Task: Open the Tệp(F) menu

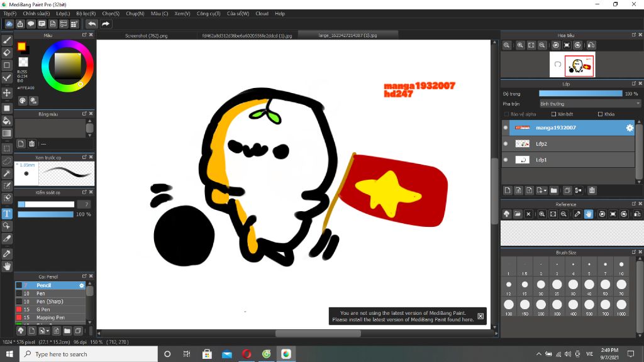Action: coord(10,14)
